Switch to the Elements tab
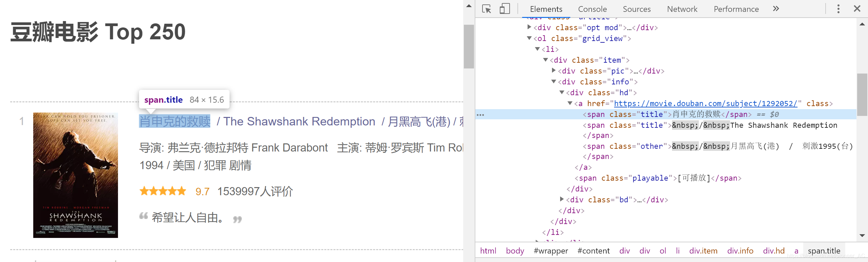The height and width of the screenshot is (262, 868). (x=546, y=9)
